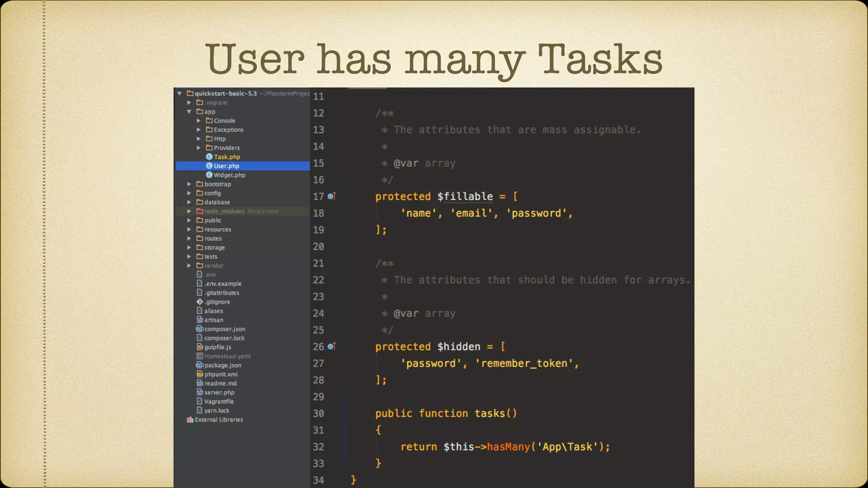Click the resources folder icon
Screen dimensions: 868x488
pos(200,229)
